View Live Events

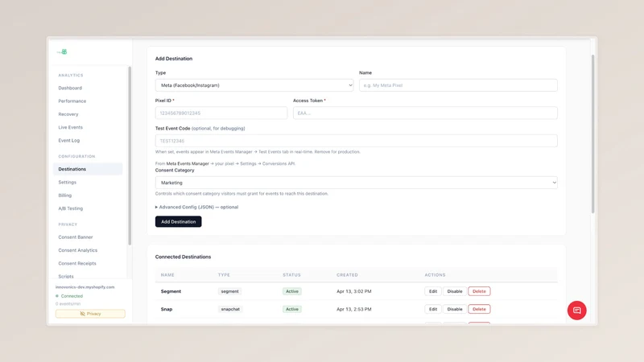pos(70,127)
